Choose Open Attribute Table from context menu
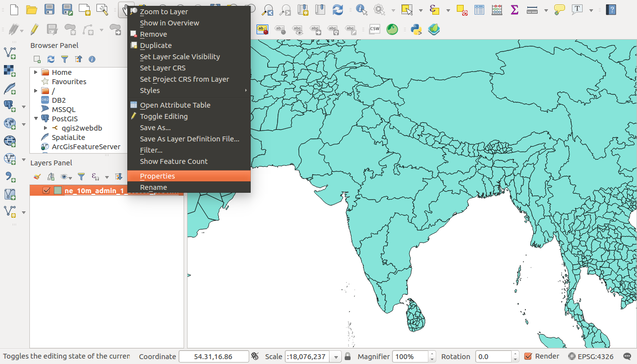Screen dimensions: 637x364 click(175, 105)
